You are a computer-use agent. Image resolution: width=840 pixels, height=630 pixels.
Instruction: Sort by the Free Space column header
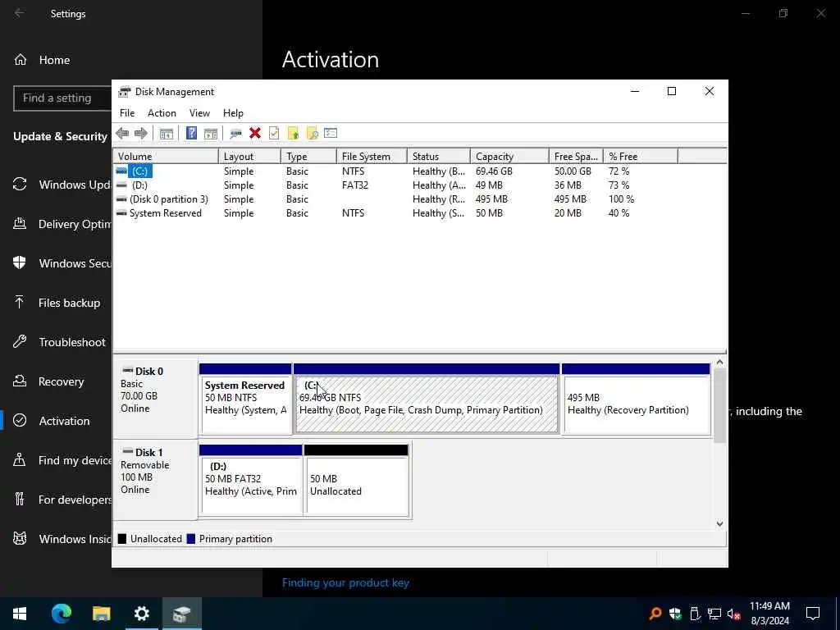point(576,157)
